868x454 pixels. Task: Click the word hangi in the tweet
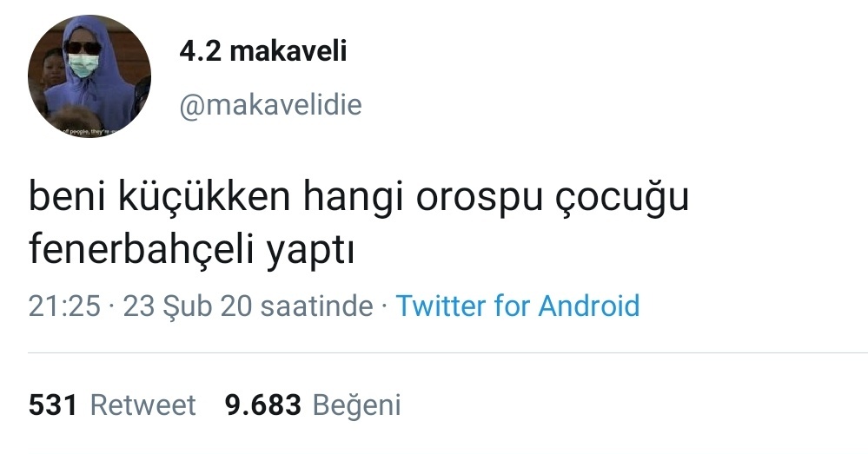coord(353,198)
